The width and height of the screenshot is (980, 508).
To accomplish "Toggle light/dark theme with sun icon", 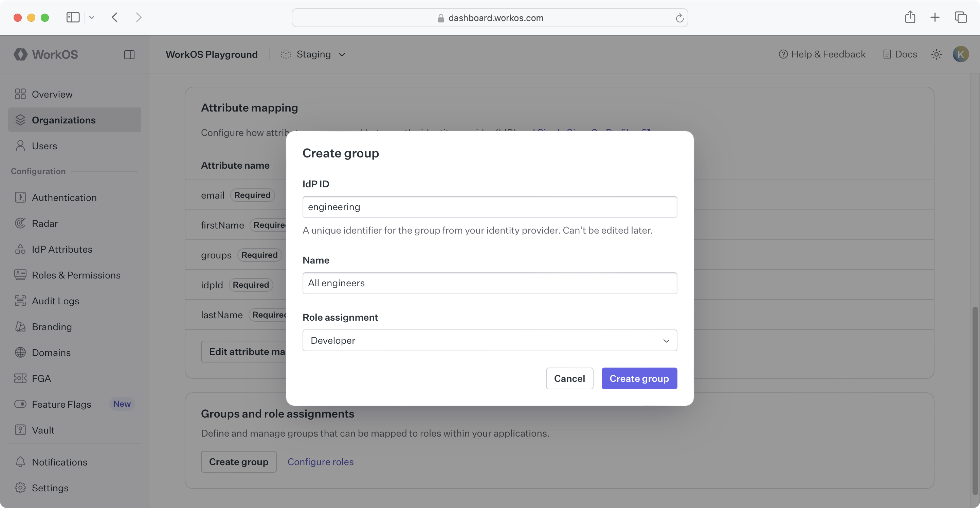I will pos(937,54).
